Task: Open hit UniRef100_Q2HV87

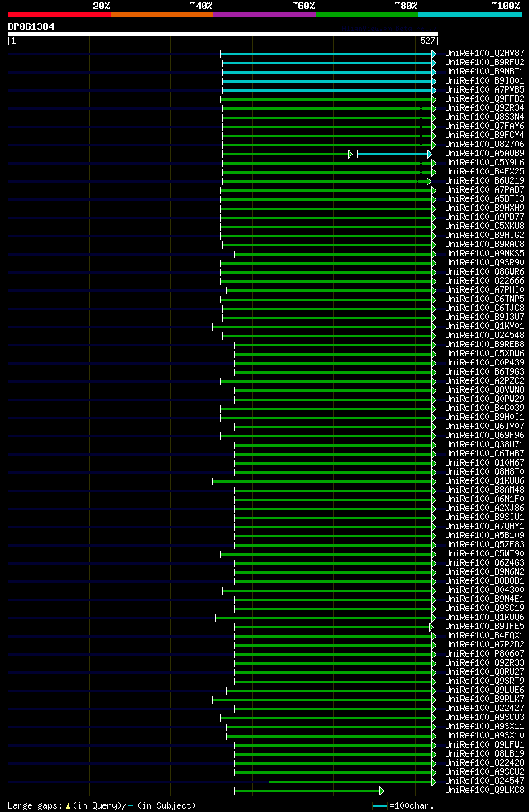Action: (x=484, y=53)
